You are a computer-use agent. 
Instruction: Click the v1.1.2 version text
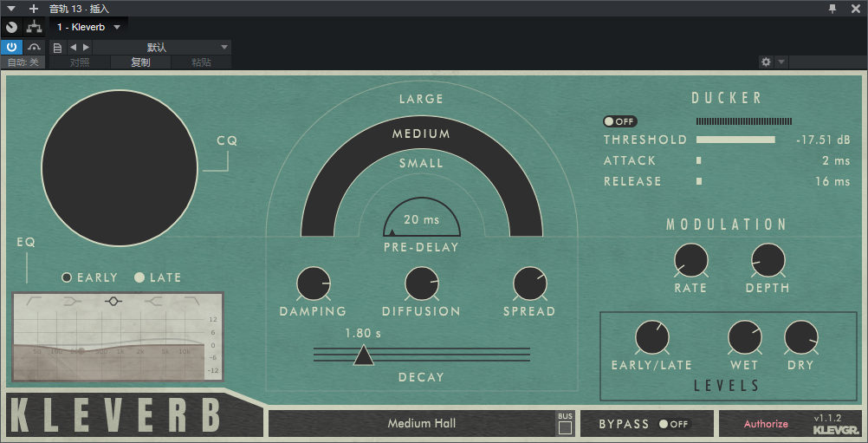[827, 418]
